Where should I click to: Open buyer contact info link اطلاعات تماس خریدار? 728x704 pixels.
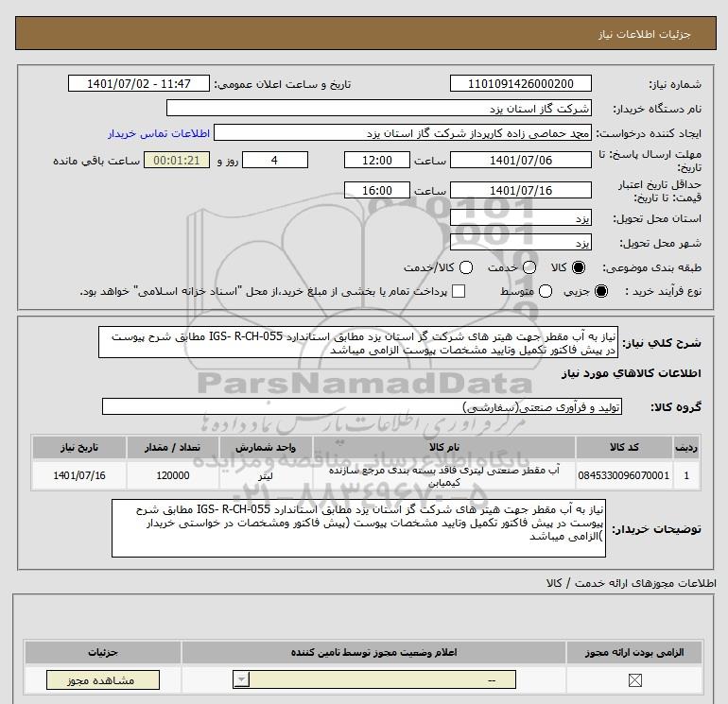[x=159, y=133]
